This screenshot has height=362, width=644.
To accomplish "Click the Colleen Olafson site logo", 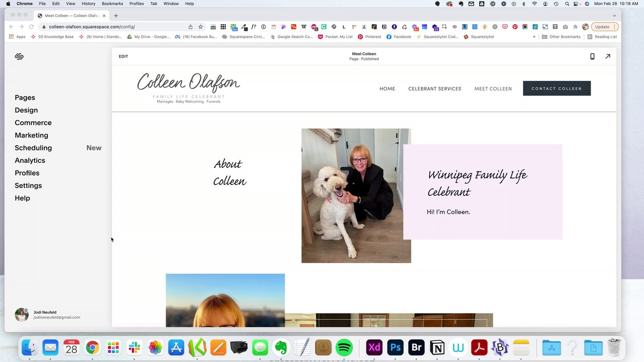I will [x=189, y=88].
